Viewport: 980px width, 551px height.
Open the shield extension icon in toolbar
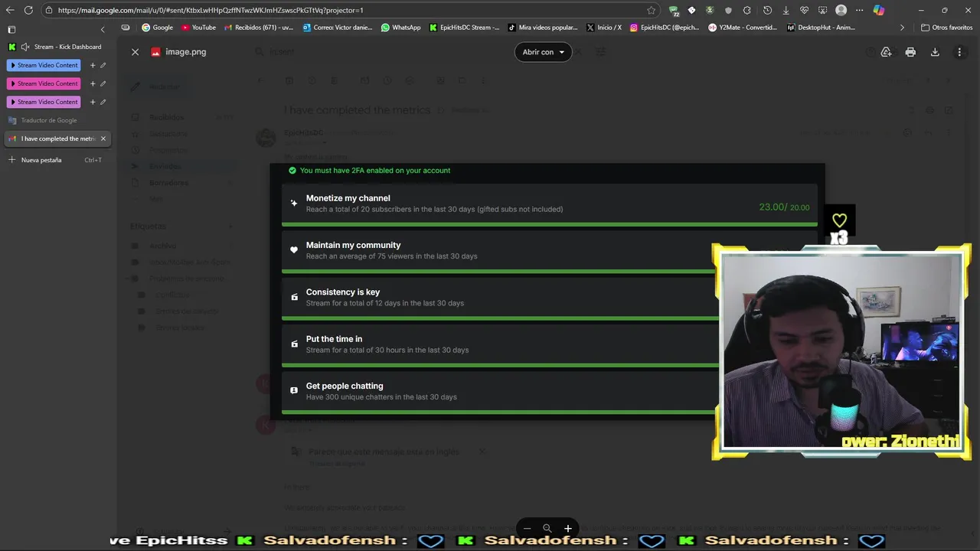click(728, 10)
